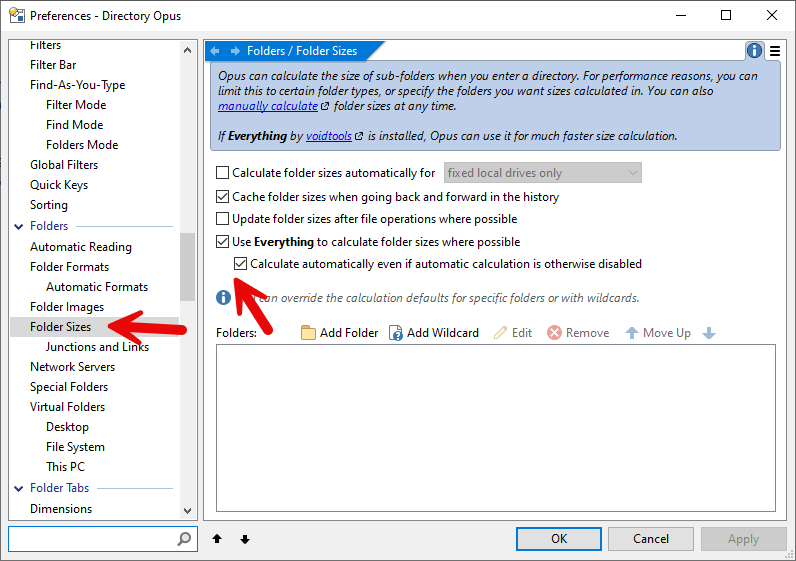Select Find-As-You-Type in the tree
Image resolution: width=796 pixels, height=561 pixels.
click(x=77, y=85)
